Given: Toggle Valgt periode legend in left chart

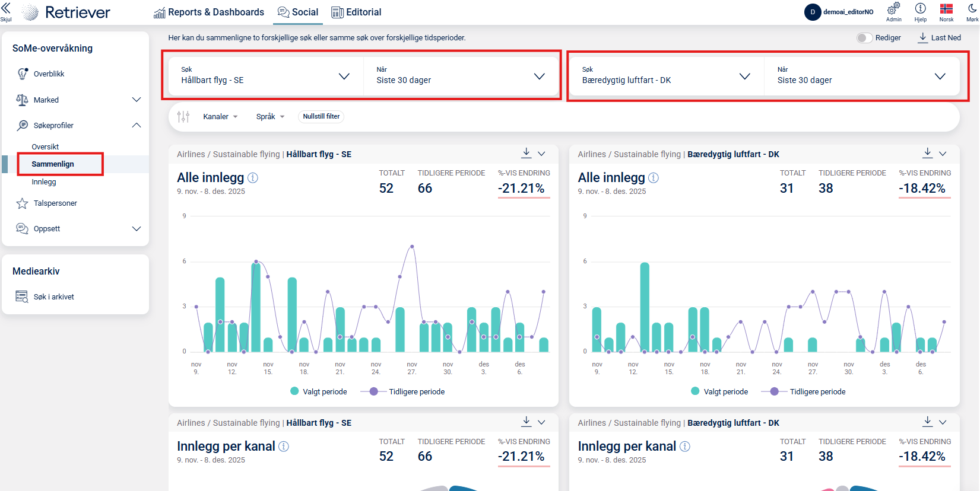Looking at the screenshot, I should tap(318, 392).
